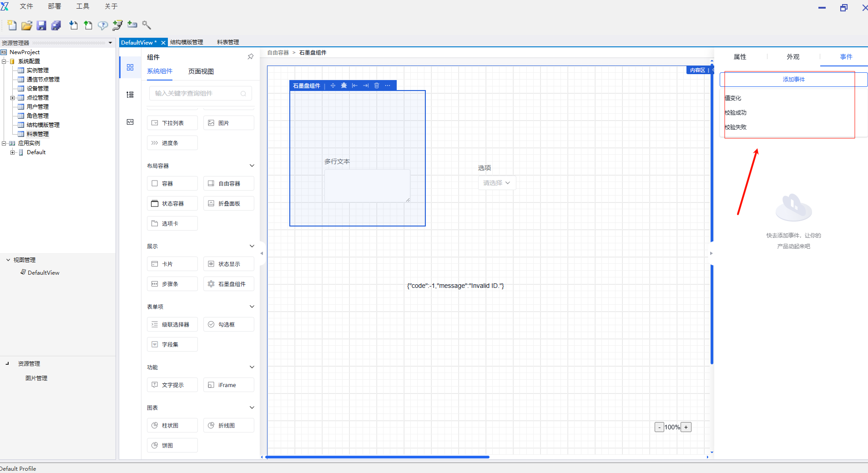The height and width of the screenshot is (473, 868).
Task: Delete 石墨盘组件 with the trash icon
Action: click(377, 86)
